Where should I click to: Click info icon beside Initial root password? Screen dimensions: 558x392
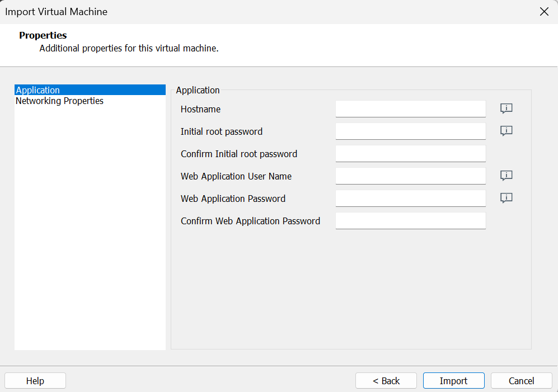(x=507, y=131)
